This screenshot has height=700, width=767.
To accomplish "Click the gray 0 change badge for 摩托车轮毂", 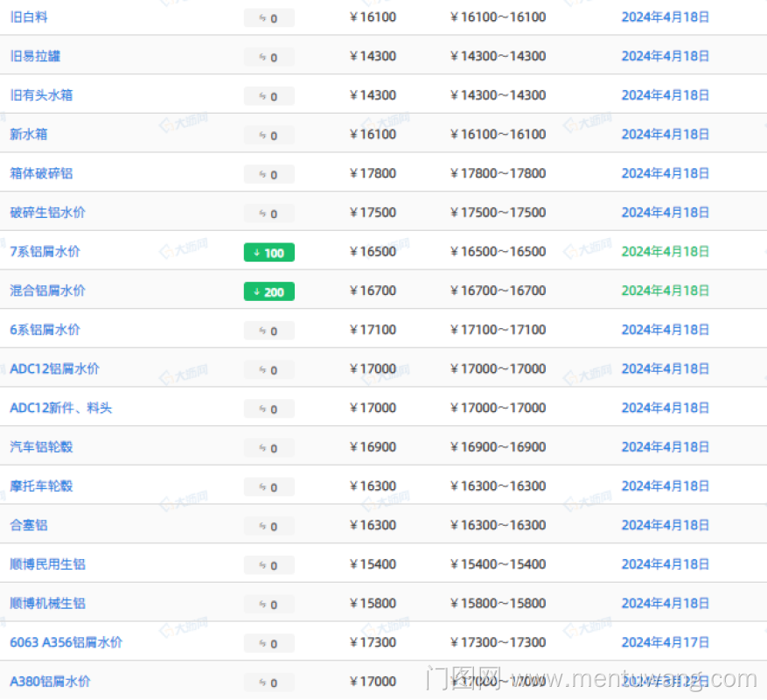I will [268, 487].
